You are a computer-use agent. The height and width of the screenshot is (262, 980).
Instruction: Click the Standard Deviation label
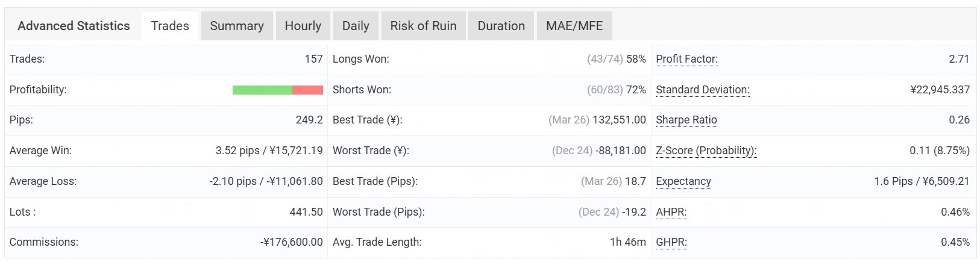pyautogui.click(x=702, y=90)
